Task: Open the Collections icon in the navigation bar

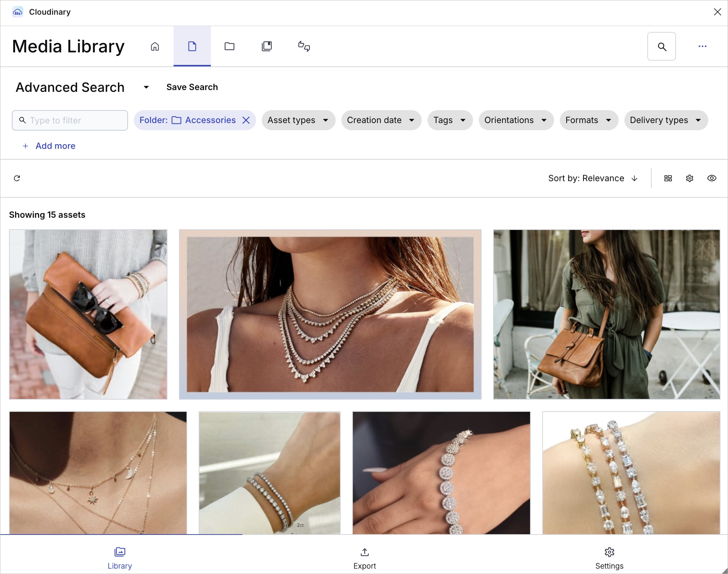Action: click(x=267, y=46)
